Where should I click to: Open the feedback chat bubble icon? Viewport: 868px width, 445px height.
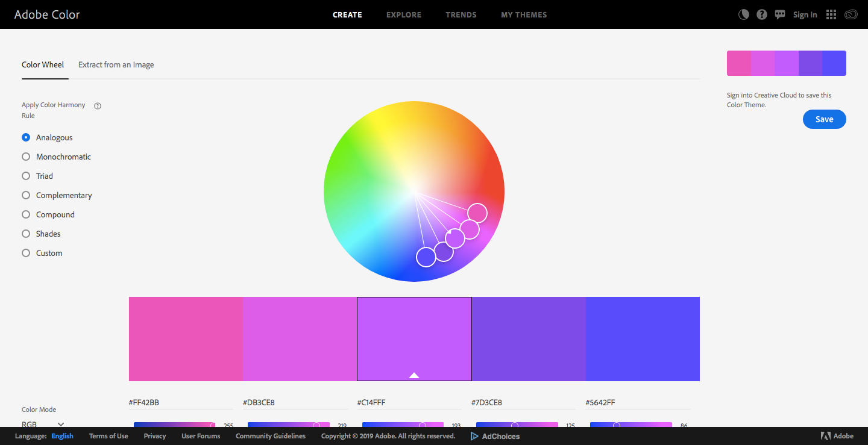780,14
